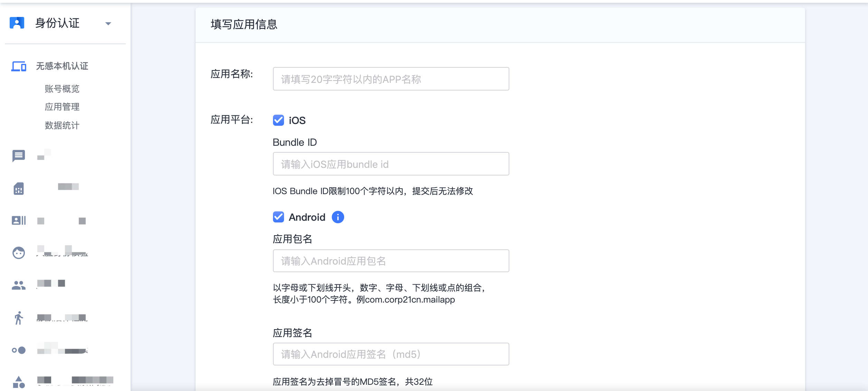Open the 应用管理 menu item
868x391 pixels.
click(62, 107)
